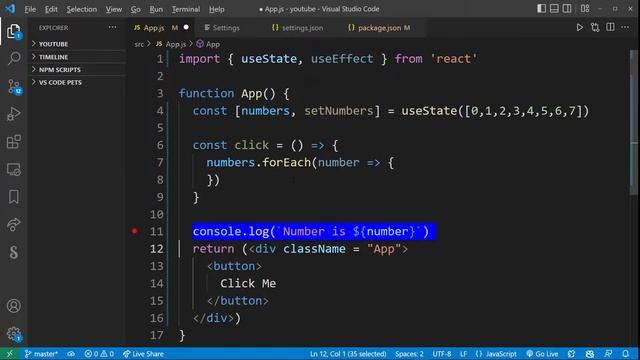The image size is (640, 360).
Task: Open the Search view in activity bar
Action: pos(13,58)
